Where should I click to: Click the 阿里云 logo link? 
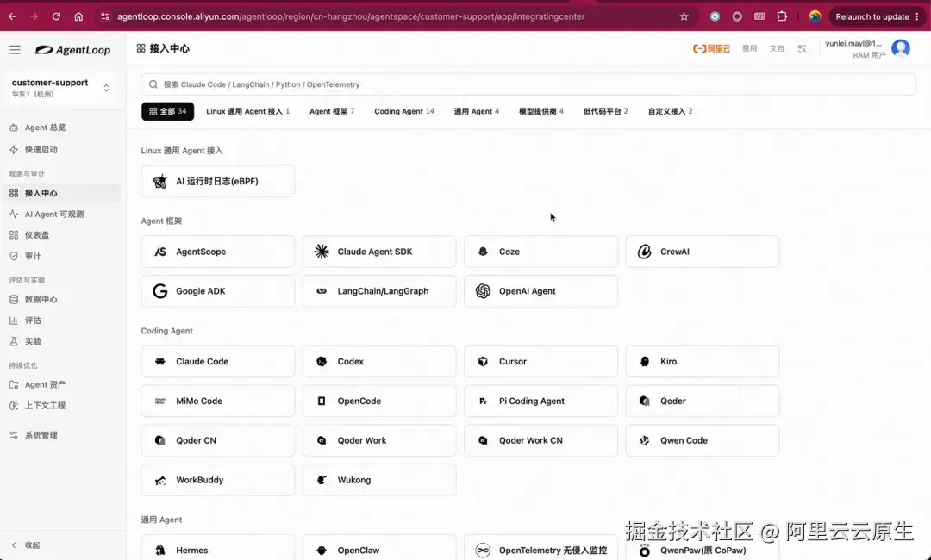point(711,48)
